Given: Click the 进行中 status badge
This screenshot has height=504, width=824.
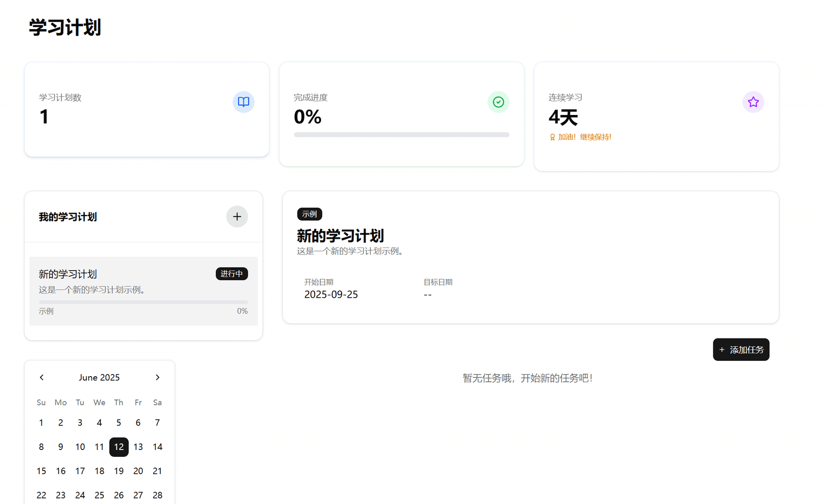Looking at the screenshot, I should click(231, 274).
